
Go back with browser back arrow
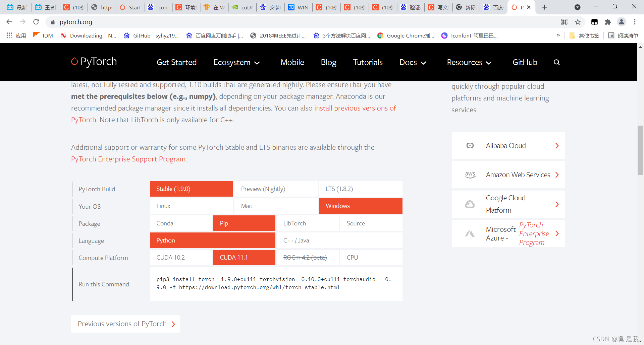9,22
